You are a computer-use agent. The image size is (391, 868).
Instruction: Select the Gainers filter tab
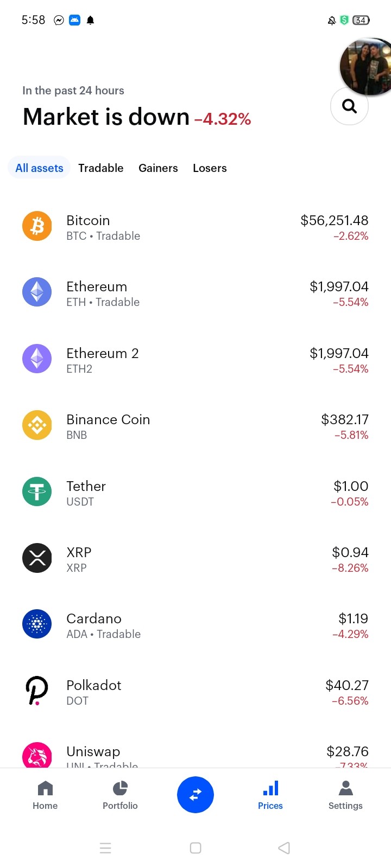[158, 168]
